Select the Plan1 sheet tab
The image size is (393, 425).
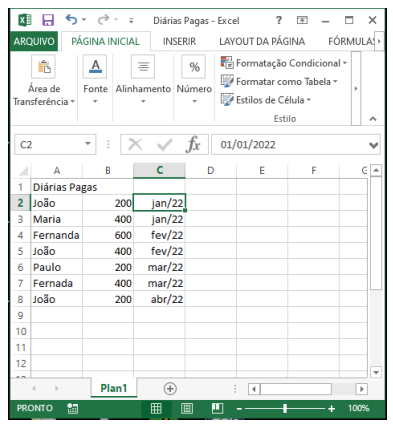[114, 388]
